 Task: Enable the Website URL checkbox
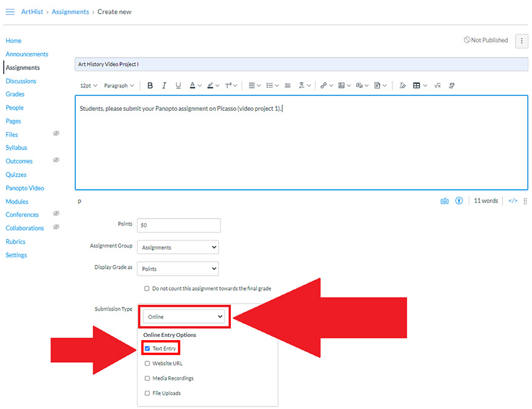point(147,363)
